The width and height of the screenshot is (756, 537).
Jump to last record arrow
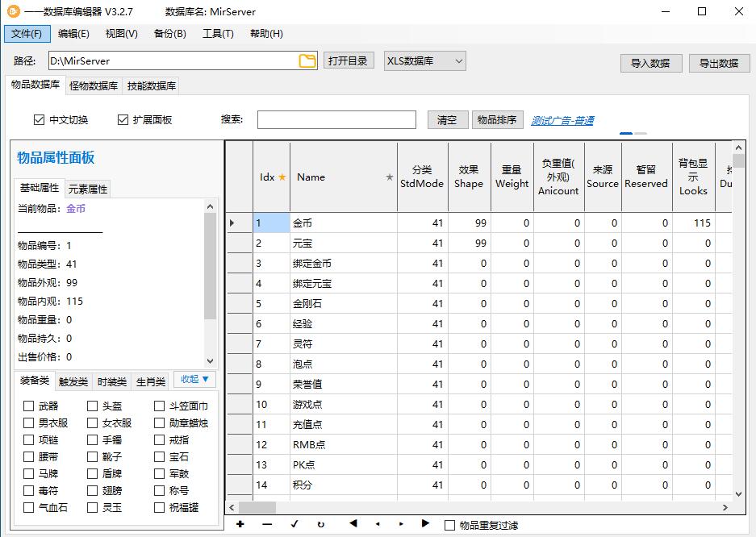click(425, 523)
